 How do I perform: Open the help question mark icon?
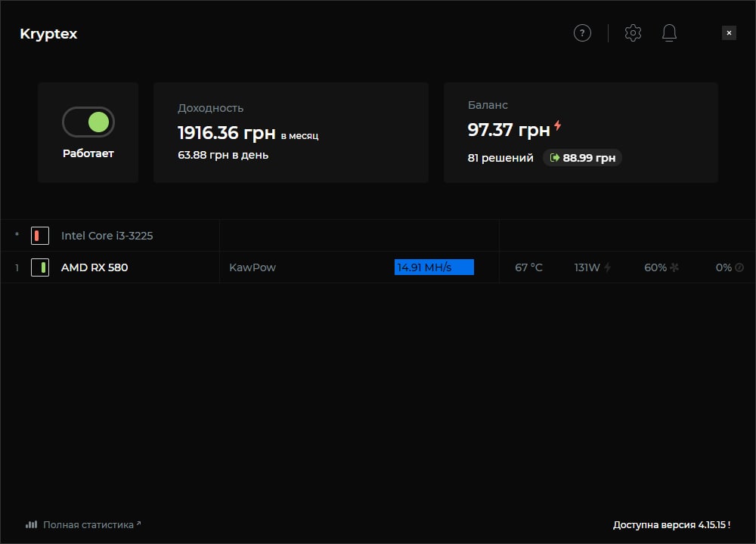tap(582, 33)
